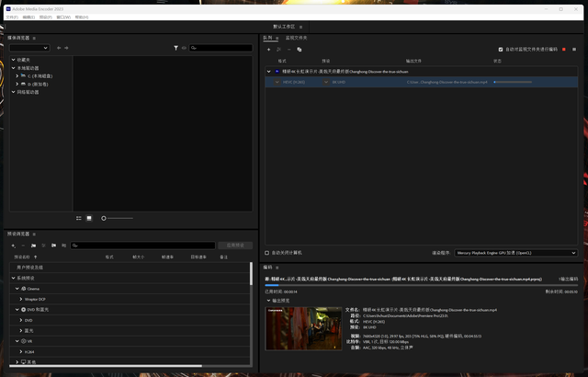588x377 pixels.
Task: Switch Media Browser to thumbnail view
Action: coord(89,218)
